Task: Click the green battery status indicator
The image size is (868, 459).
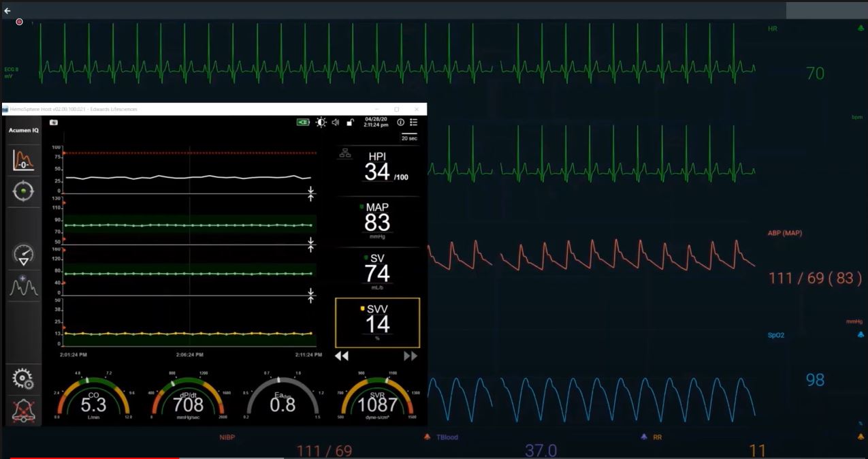Action: click(x=303, y=122)
